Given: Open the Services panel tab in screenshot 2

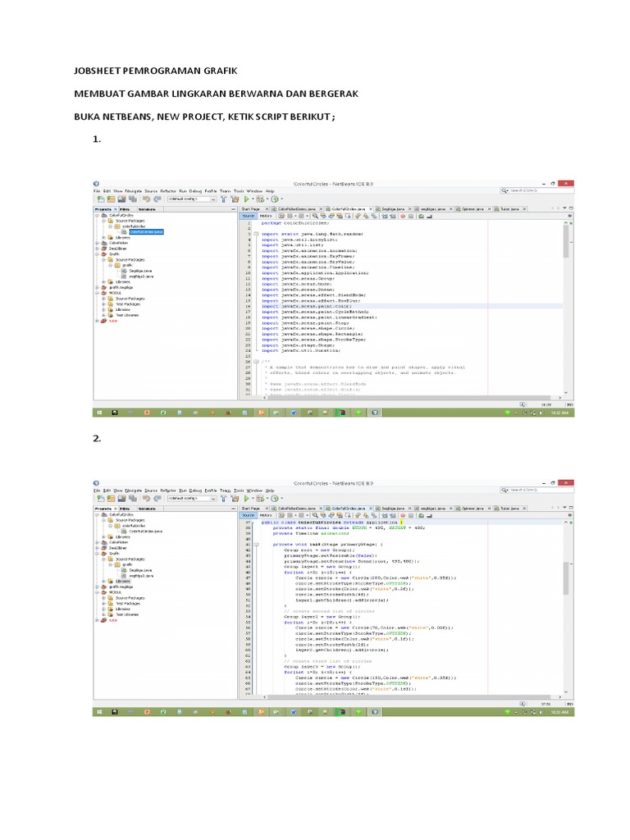Looking at the screenshot, I should 148,509.
